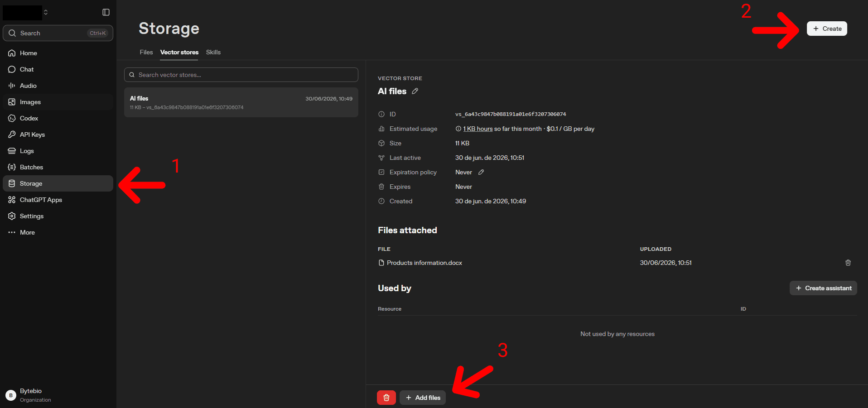
Task: Open Home from the sidebar
Action: point(58,53)
